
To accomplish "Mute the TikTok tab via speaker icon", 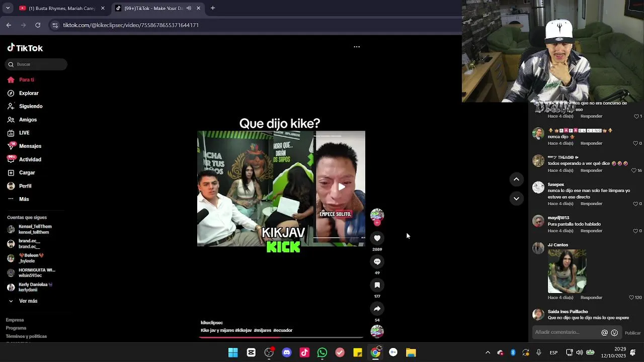I will 189,8.
